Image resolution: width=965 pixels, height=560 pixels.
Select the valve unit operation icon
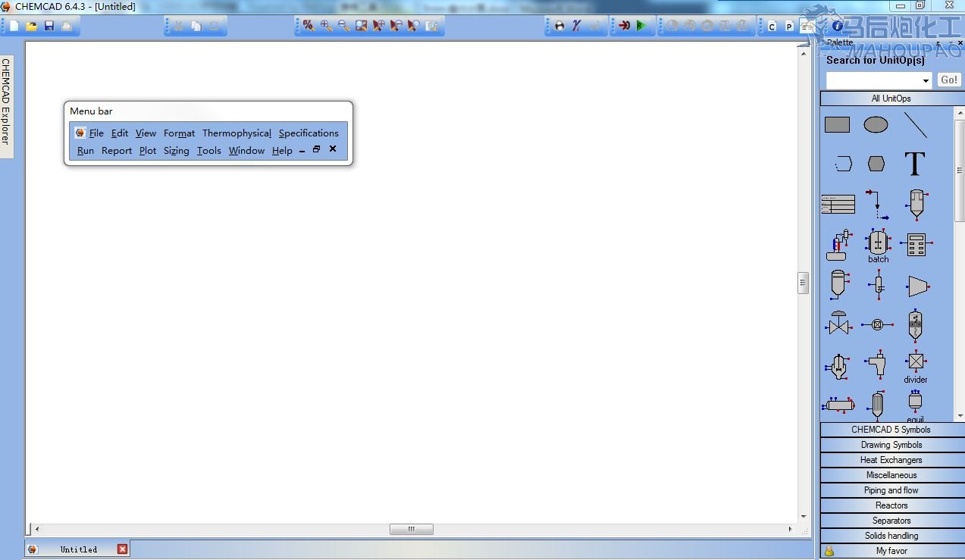pos(838,324)
